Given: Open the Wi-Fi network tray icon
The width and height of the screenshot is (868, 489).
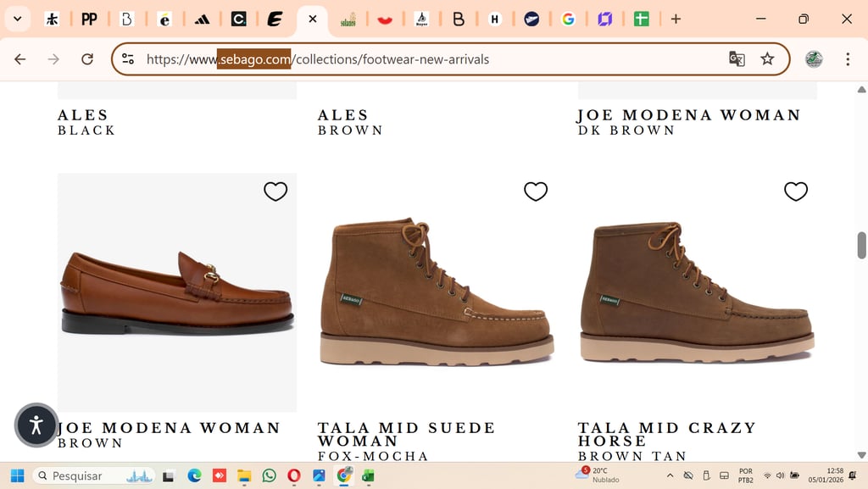Looking at the screenshot, I should [x=767, y=475].
